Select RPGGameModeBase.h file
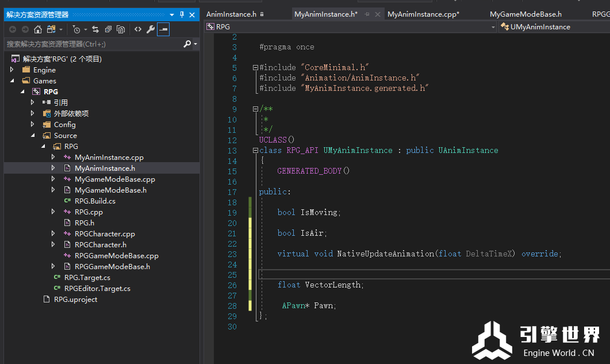Image resolution: width=610 pixels, height=364 pixels. point(112,266)
